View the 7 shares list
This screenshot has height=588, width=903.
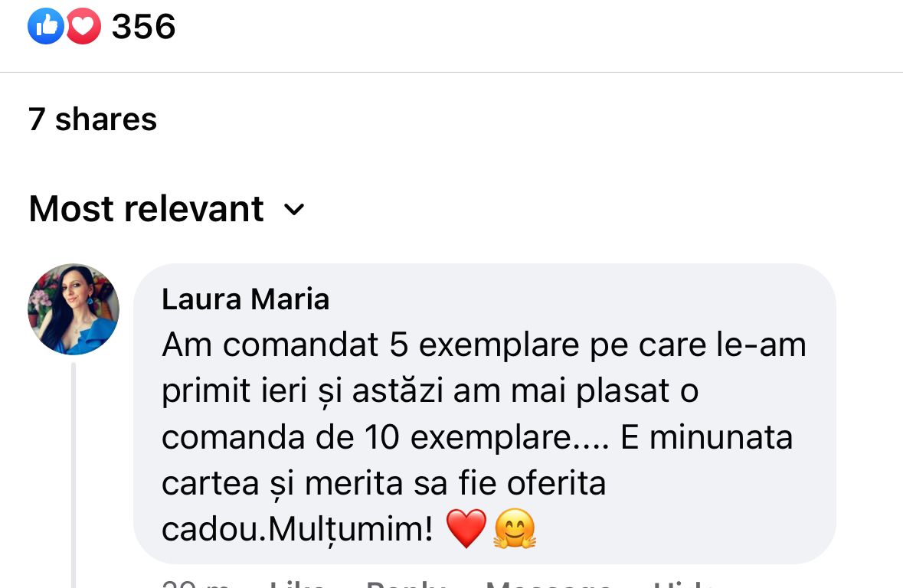coord(93,119)
